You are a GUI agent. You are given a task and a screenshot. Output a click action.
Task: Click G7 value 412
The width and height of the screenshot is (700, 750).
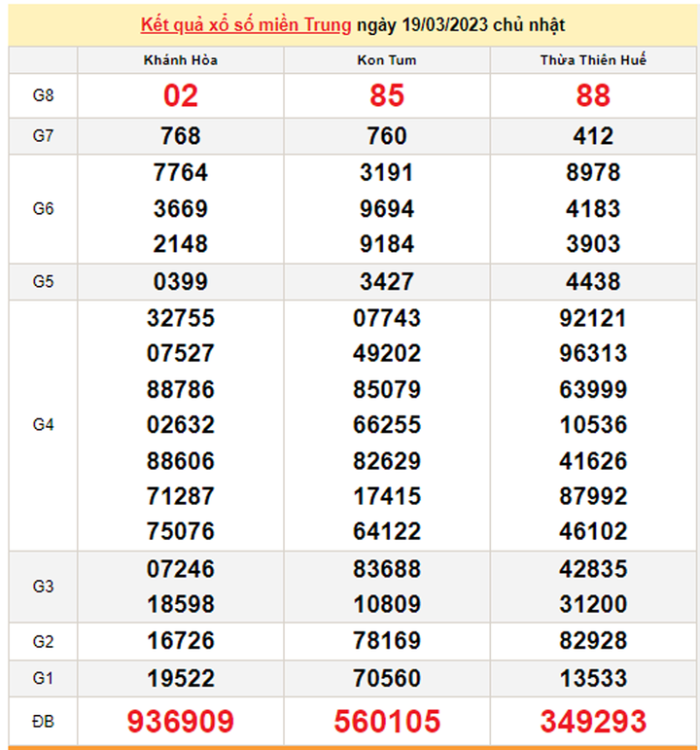(593, 136)
